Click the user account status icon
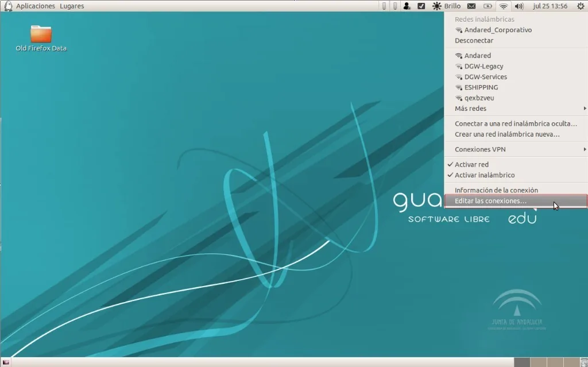 click(x=407, y=6)
